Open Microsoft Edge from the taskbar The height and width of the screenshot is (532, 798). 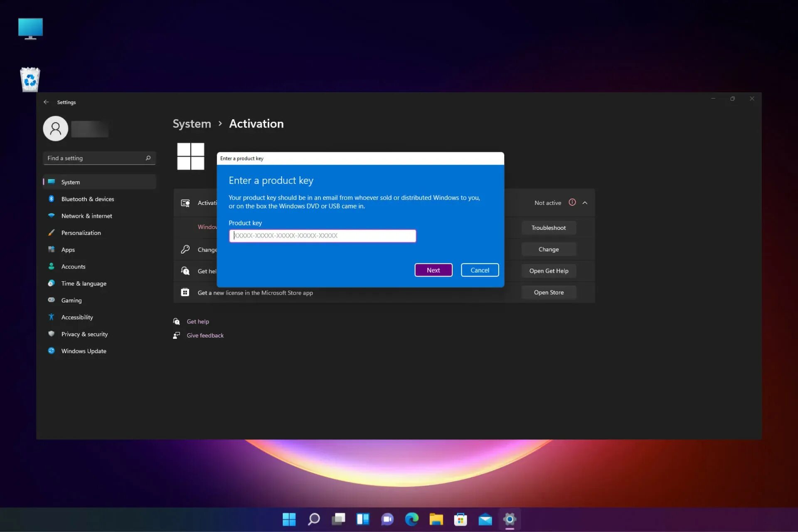[x=411, y=519]
